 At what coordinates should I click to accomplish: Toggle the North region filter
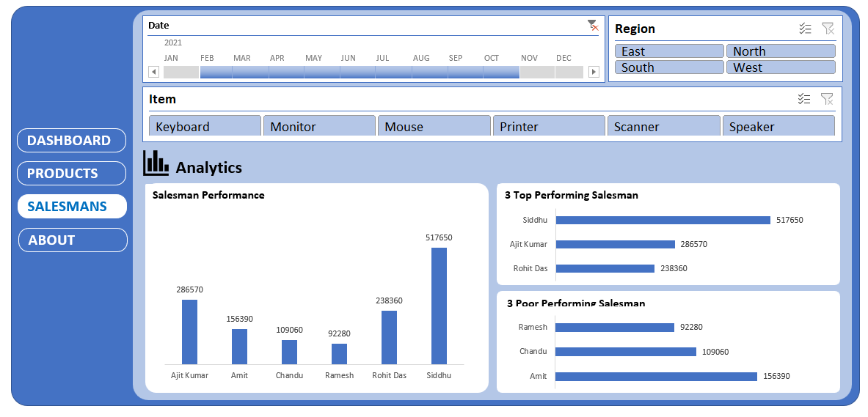781,51
